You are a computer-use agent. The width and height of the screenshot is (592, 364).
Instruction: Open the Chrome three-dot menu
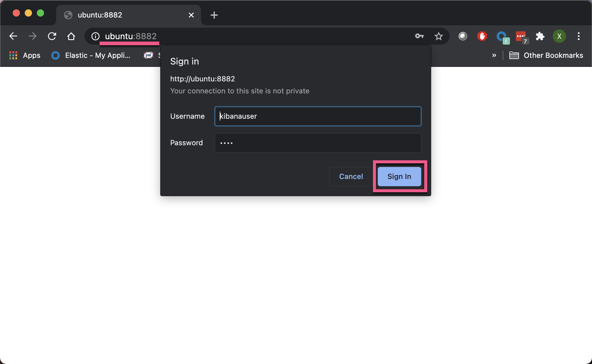point(578,36)
